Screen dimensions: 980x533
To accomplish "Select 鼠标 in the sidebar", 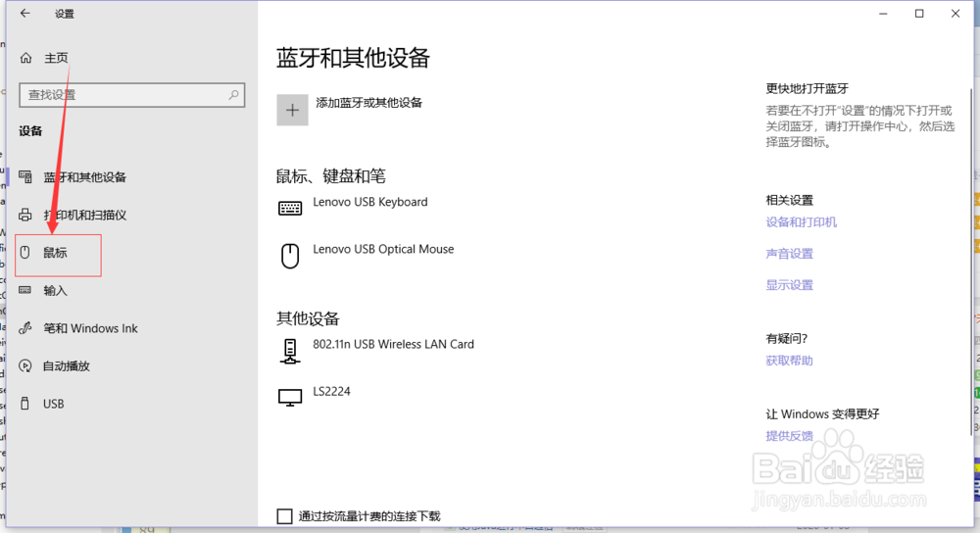I will coord(55,253).
